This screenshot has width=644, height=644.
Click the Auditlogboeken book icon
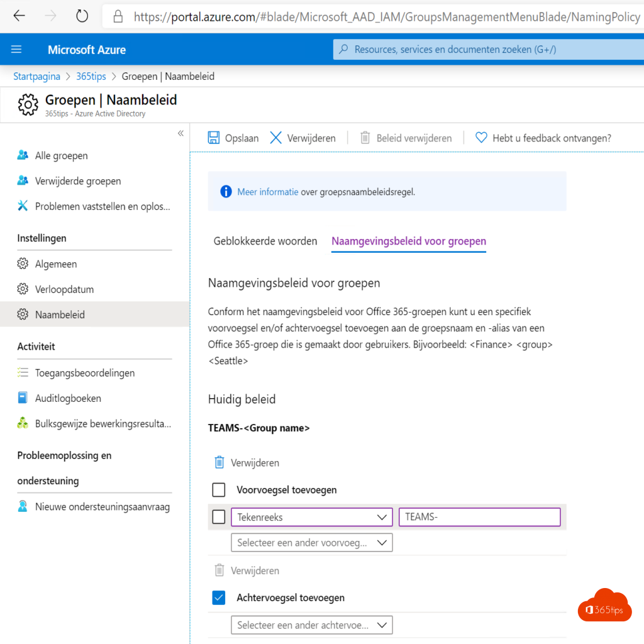pyautogui.click(x=23, y=398)
